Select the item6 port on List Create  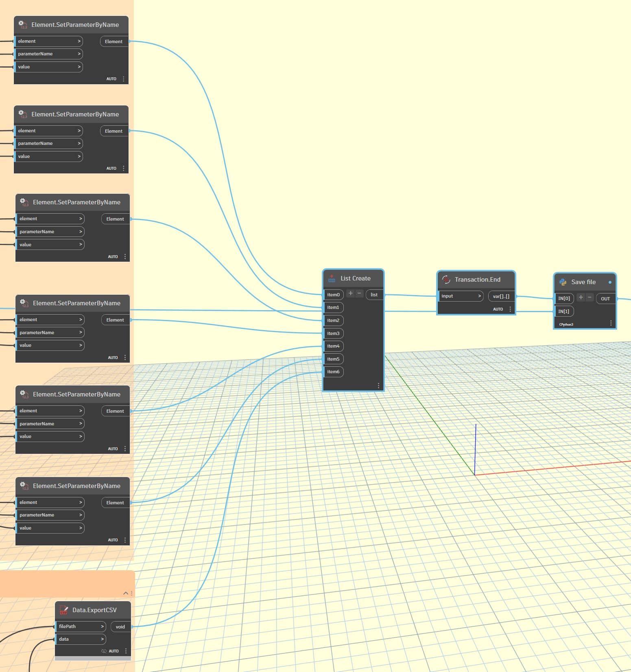click(334, 372)
